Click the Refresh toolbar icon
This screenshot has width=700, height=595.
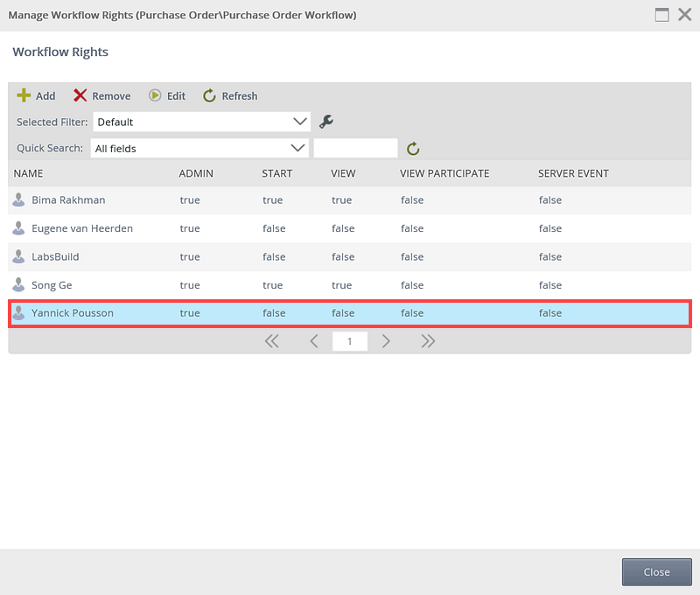coord(209,95)
